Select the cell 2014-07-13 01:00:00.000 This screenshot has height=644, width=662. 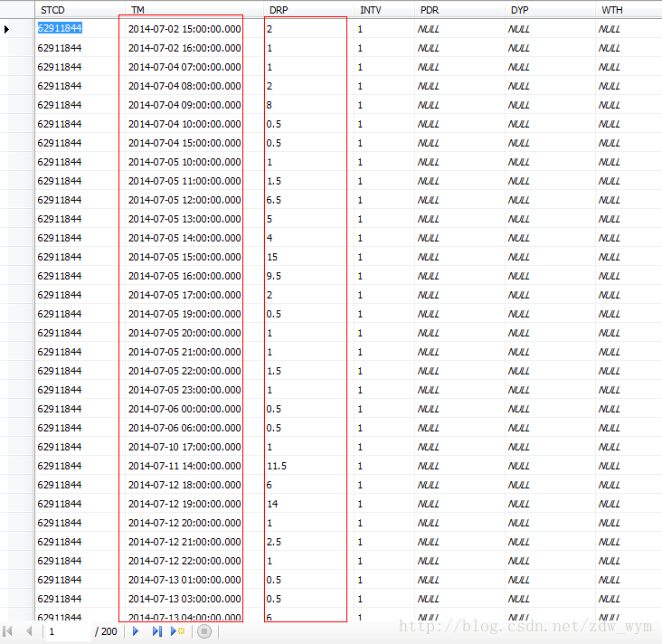[184, 581]
